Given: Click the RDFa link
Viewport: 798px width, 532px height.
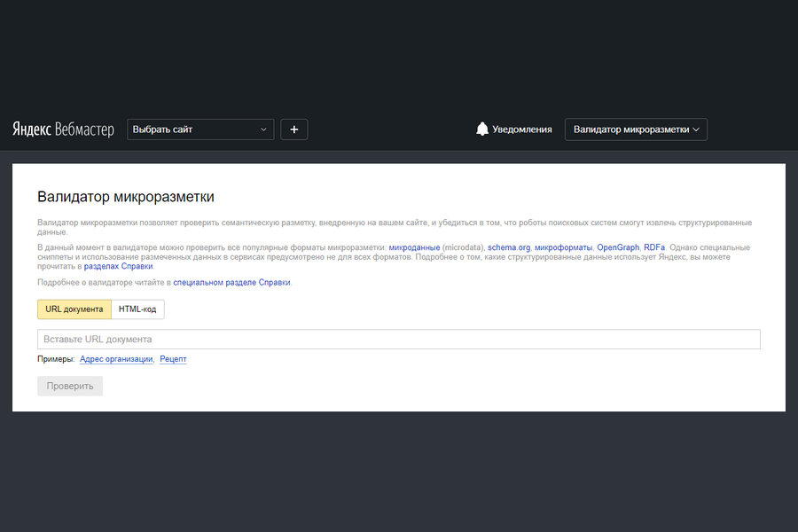Looking at the screenshot, I should point(654,247).
